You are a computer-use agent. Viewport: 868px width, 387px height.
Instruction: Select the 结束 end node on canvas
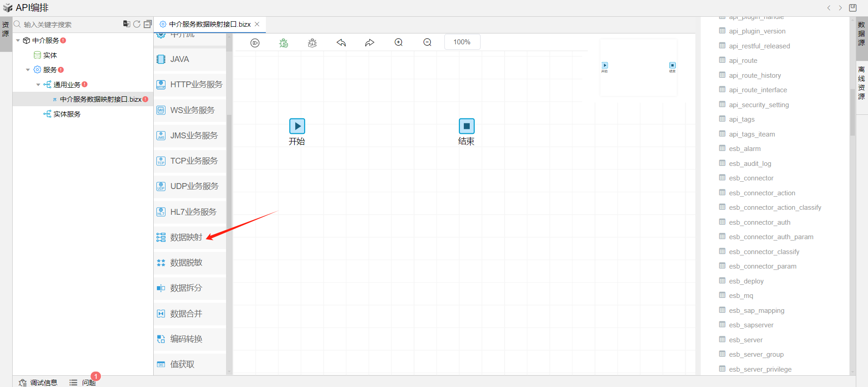point(467,126)
